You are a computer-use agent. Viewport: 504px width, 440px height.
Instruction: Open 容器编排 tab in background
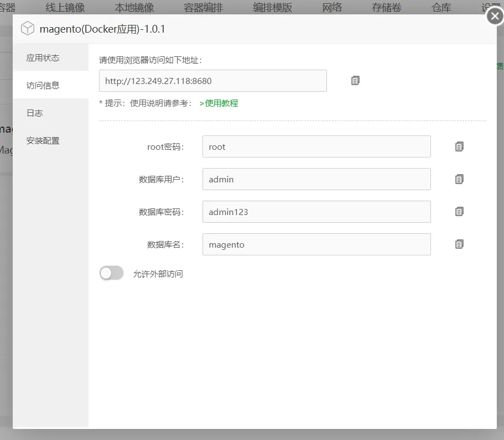tap(203, 7)
